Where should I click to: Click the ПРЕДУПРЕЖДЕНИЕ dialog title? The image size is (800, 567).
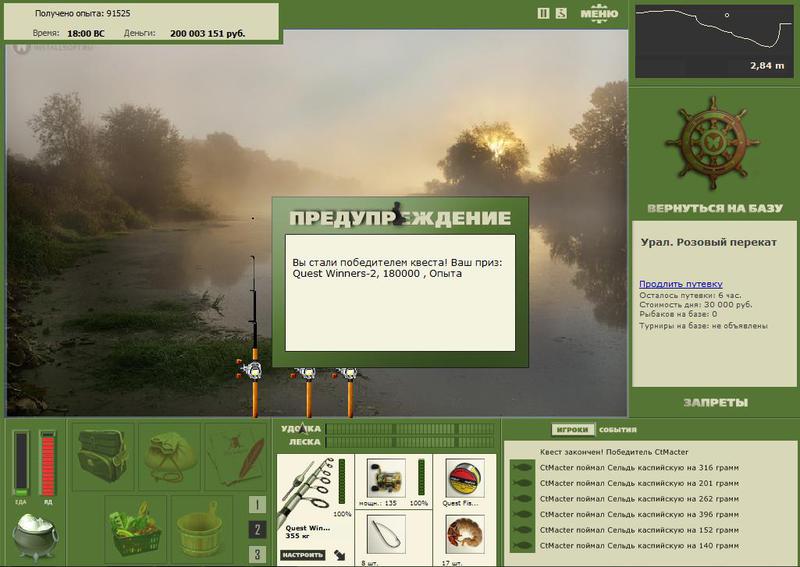(400, 218)
